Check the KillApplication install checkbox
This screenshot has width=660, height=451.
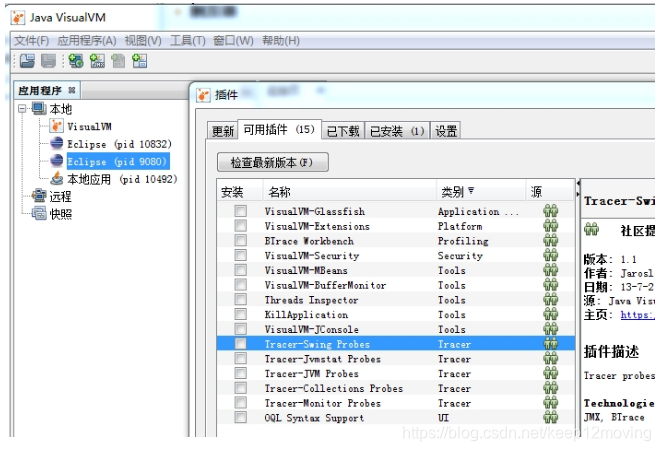[x=241, y=314]
